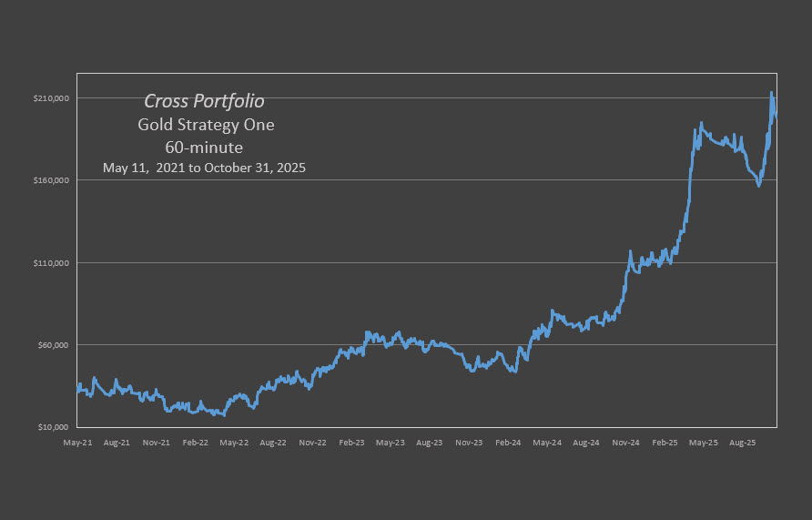Click the May-24 x-axis label

tap(547, 443)
